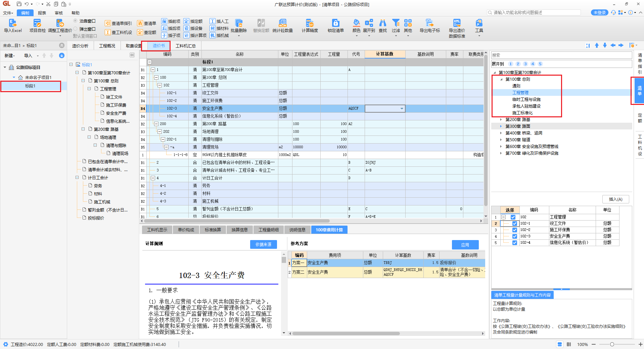The width and height of the screenshot is (644, 349).
Task: Uncheck the 102-4 信息化系统 checkbox
Action: [x=515, y=243]
